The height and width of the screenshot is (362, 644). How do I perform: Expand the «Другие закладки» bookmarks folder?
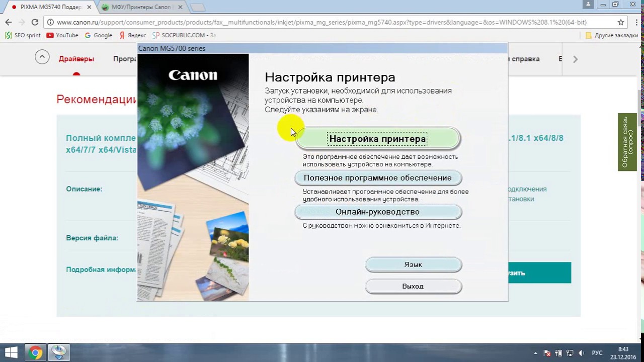[x=612, y=35]
